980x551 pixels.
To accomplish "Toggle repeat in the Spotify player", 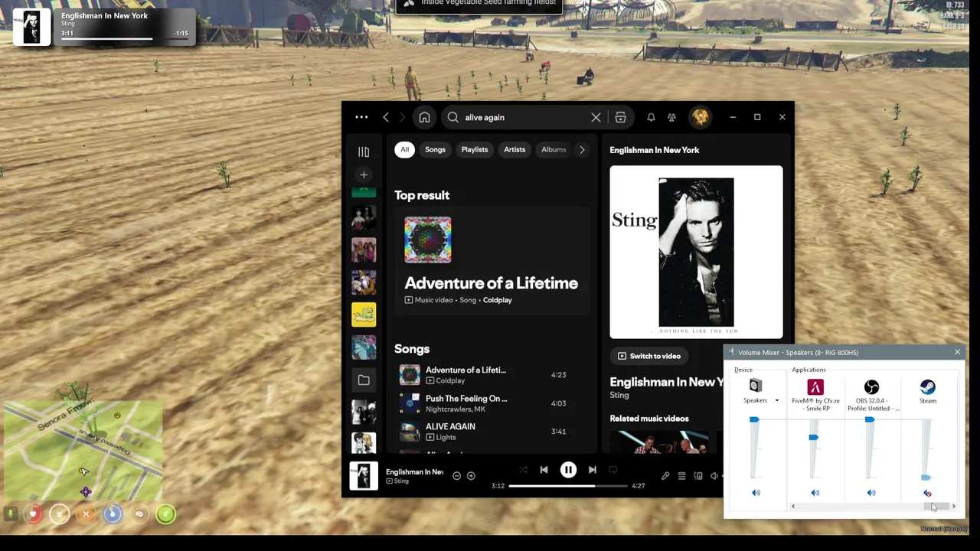I will tap(612, 470).
